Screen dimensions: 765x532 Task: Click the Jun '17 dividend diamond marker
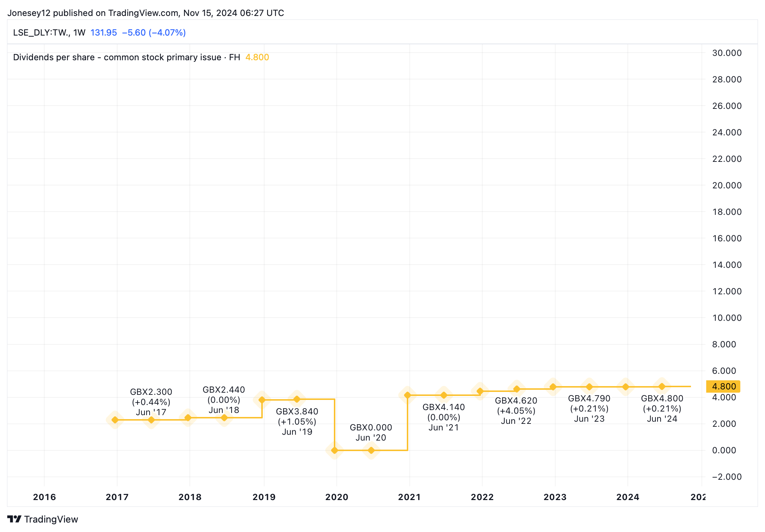[151, 420]
